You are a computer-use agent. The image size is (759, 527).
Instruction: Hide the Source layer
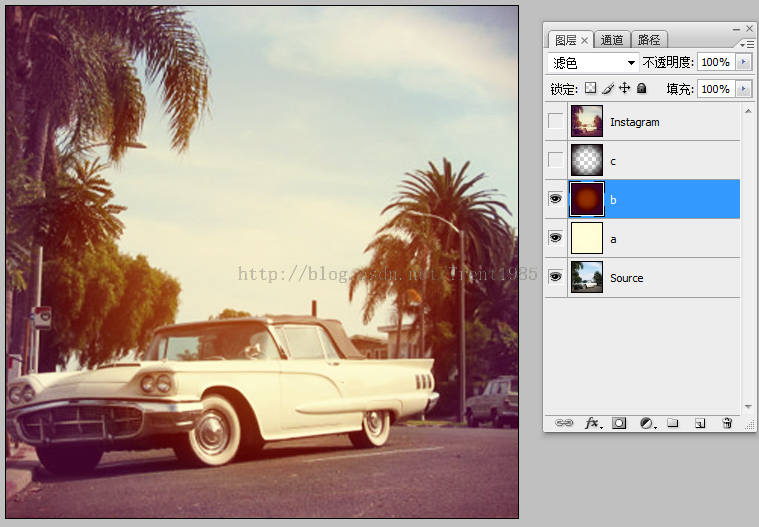(x=555, y=277)
